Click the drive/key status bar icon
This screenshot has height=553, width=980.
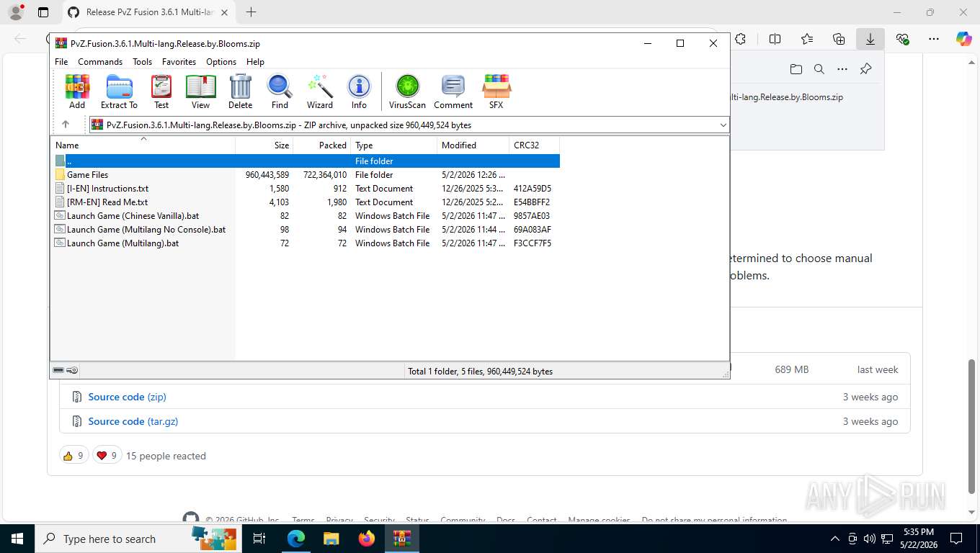pyautogui.click(x=66, y=371)
